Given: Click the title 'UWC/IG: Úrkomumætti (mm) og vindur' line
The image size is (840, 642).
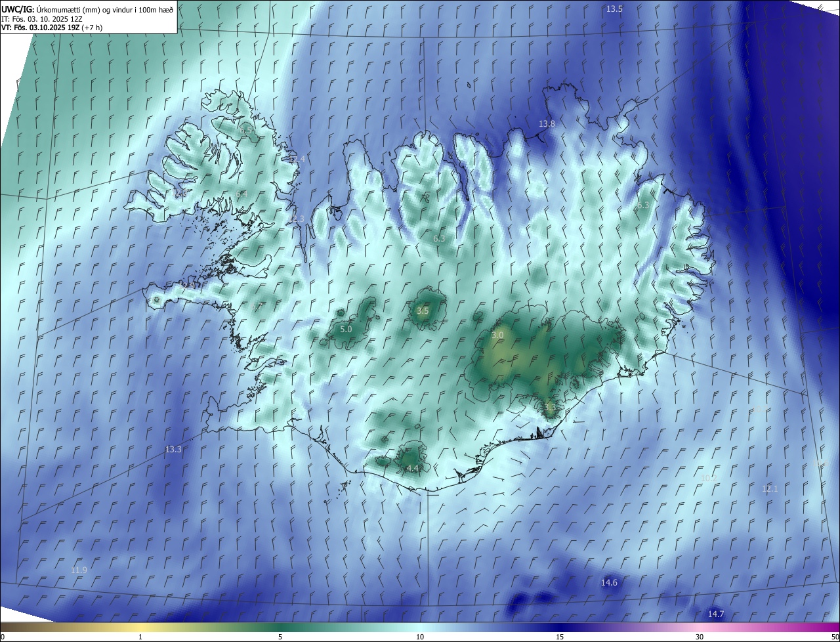Looking at the screenshot, I should tap(87, 9).
